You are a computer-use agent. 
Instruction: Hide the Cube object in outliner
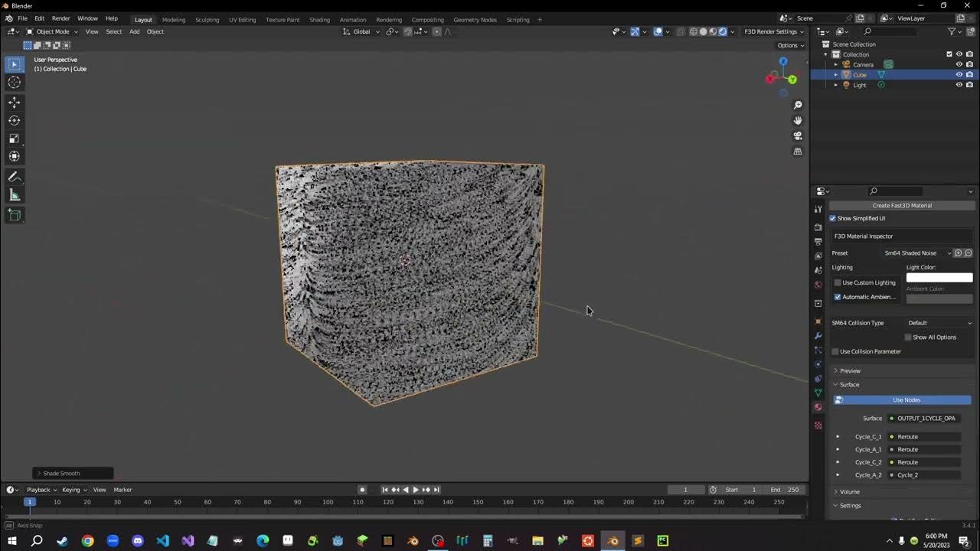[x=959, y=75]
